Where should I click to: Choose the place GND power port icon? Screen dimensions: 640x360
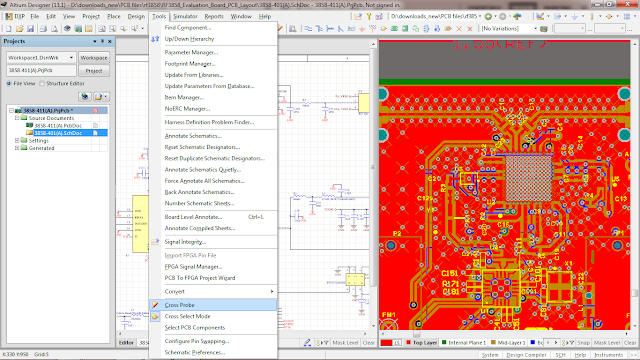pos(362,29)
